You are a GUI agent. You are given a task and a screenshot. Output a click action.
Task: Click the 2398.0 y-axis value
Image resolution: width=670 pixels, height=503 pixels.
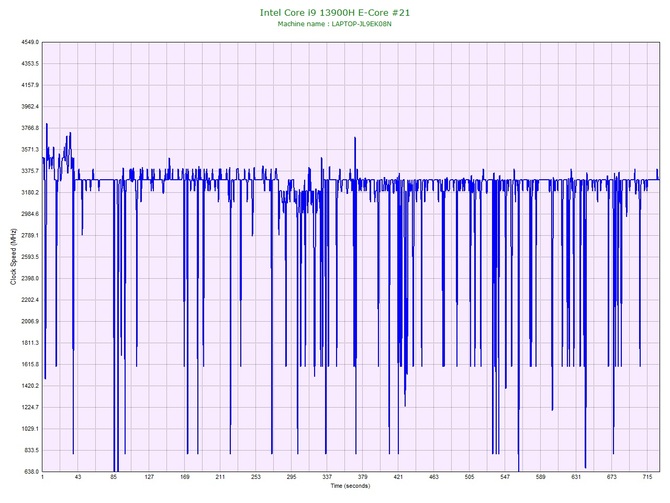tap(30, 279)
